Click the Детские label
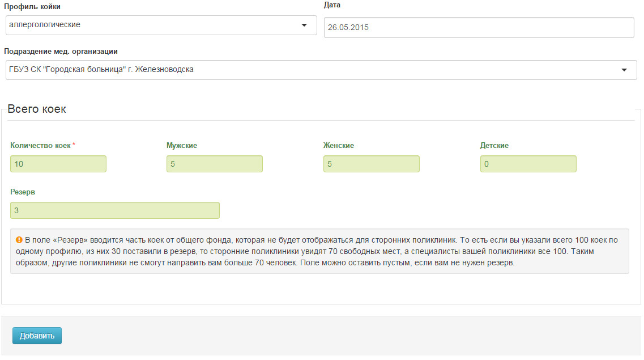 [494, 146]
